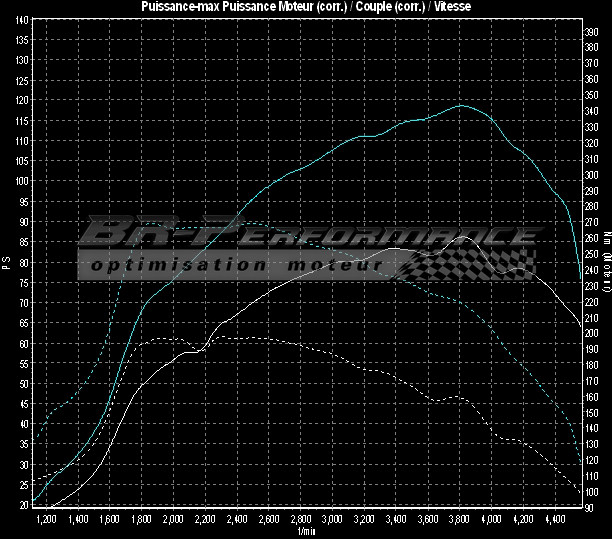Click the 't/min' x-axis unit label
This screenshot has height=539, width=612.
point(306,532)
